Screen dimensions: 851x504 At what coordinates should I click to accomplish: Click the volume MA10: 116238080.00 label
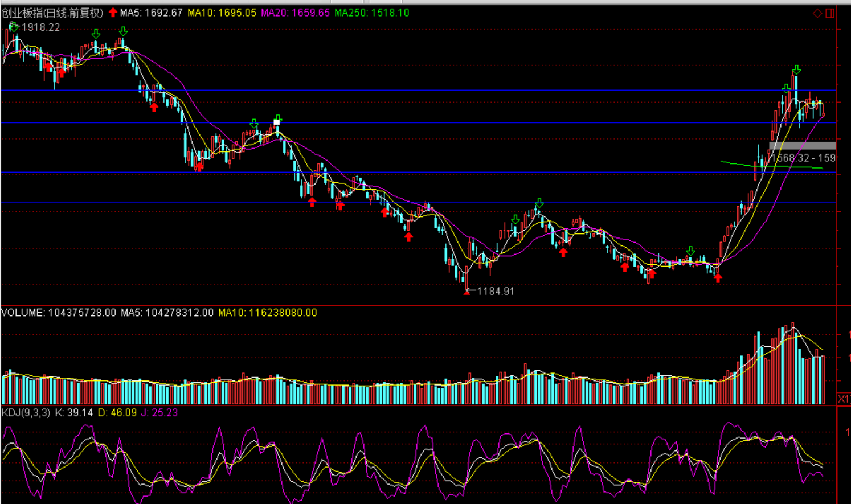pyautogui.click(x=267, y=313)
